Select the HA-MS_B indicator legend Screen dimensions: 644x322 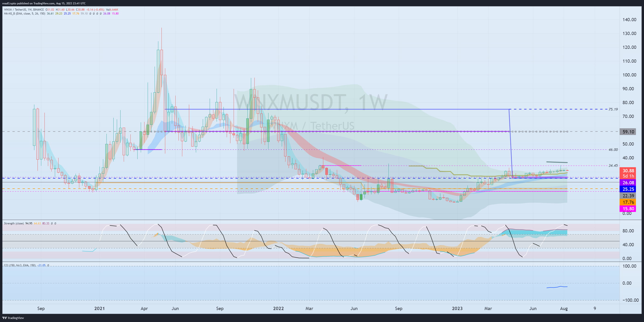pos(24,14)
